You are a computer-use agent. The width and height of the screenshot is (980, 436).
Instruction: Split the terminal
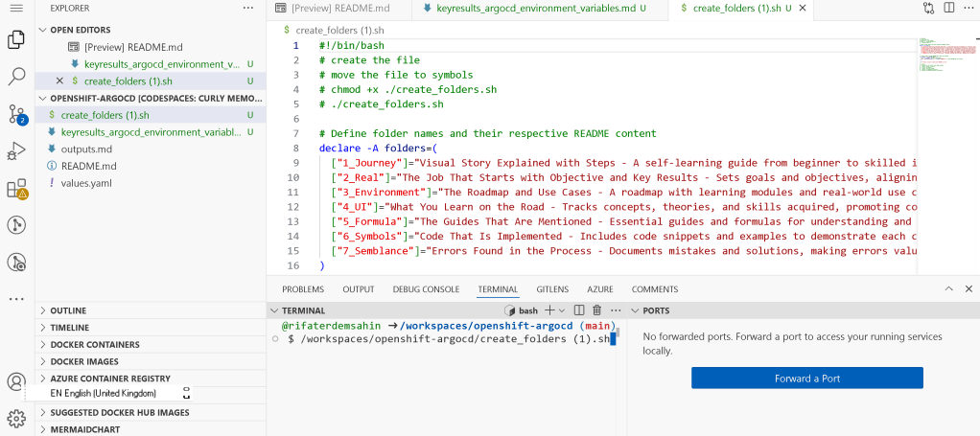(579, 310)
